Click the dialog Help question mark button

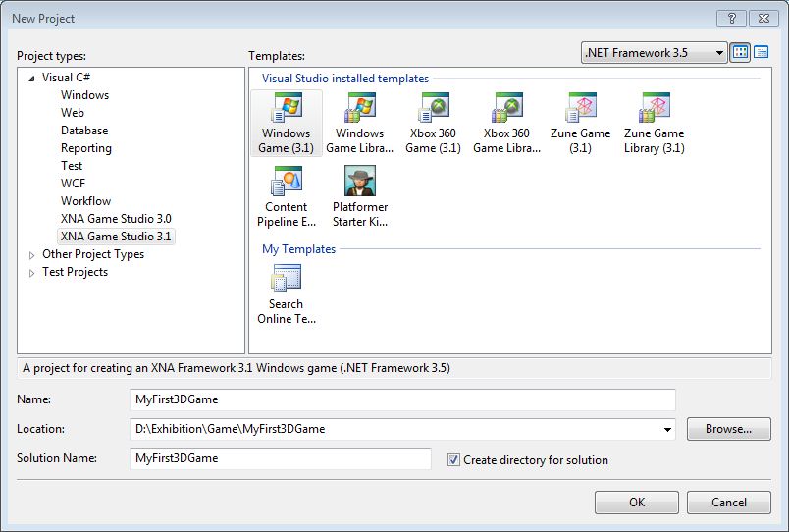click(x=732, y=19)
